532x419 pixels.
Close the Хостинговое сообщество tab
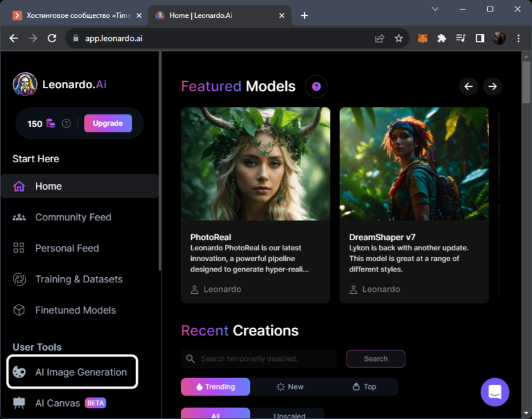[139, 15]
